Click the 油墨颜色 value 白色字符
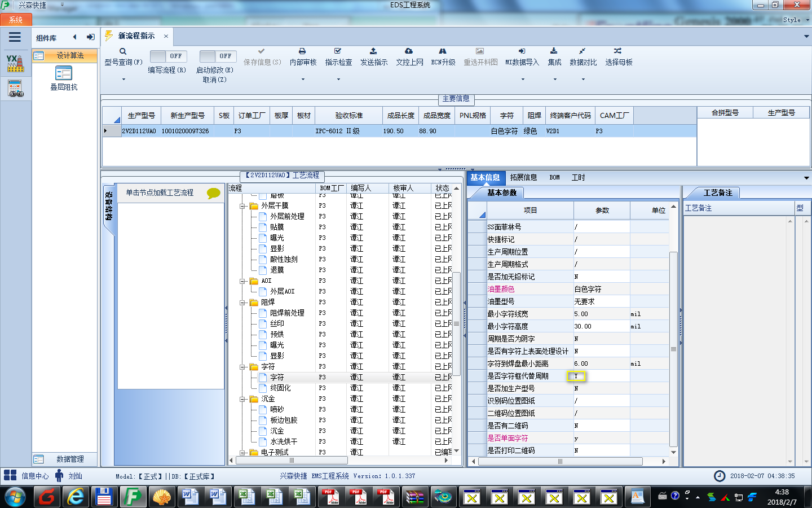Viewport: 812px width, 508px height. pos(601,289)
